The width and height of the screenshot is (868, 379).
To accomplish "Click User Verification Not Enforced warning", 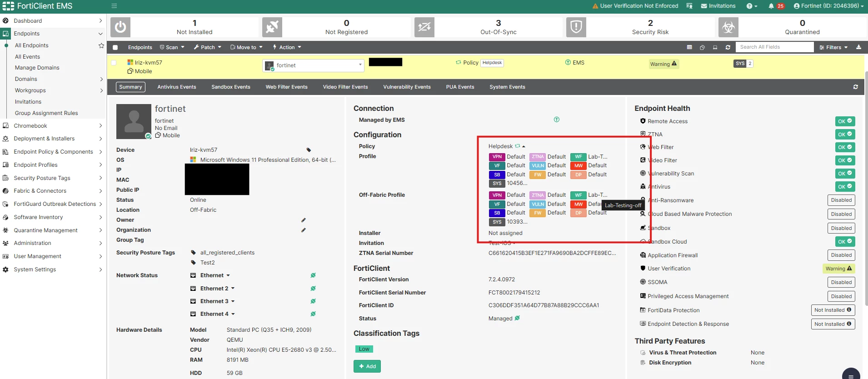I will pos(635,6).
